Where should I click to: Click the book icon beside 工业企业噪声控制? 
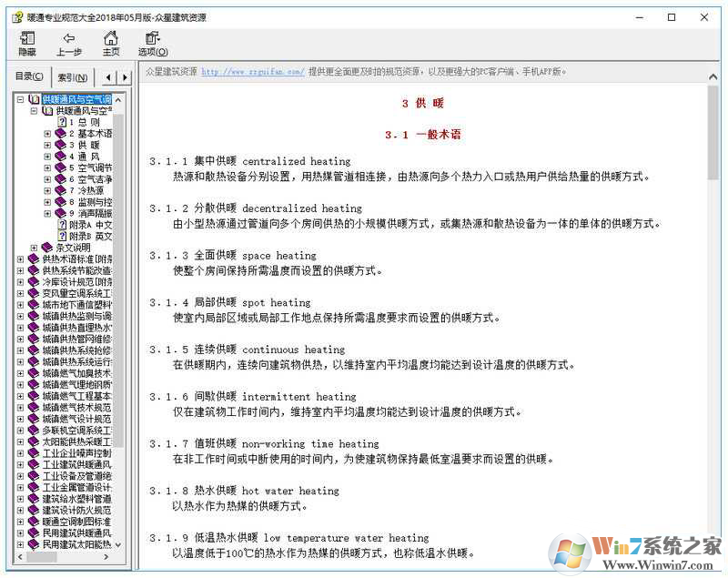[34, 453]
